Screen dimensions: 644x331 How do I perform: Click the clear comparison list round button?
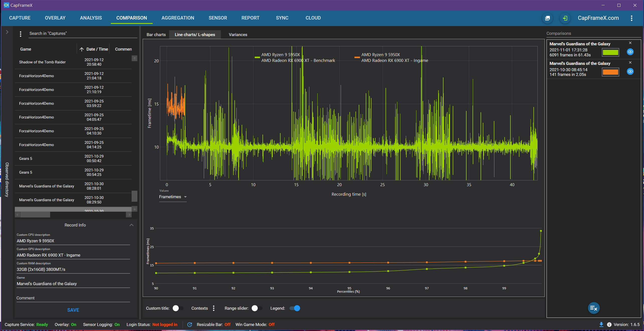coord(594,308)
